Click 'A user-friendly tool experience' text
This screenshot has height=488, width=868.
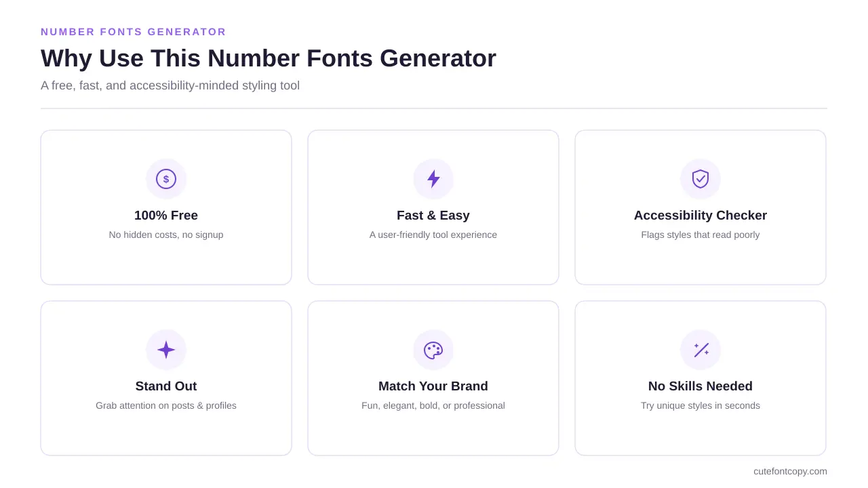433,235
